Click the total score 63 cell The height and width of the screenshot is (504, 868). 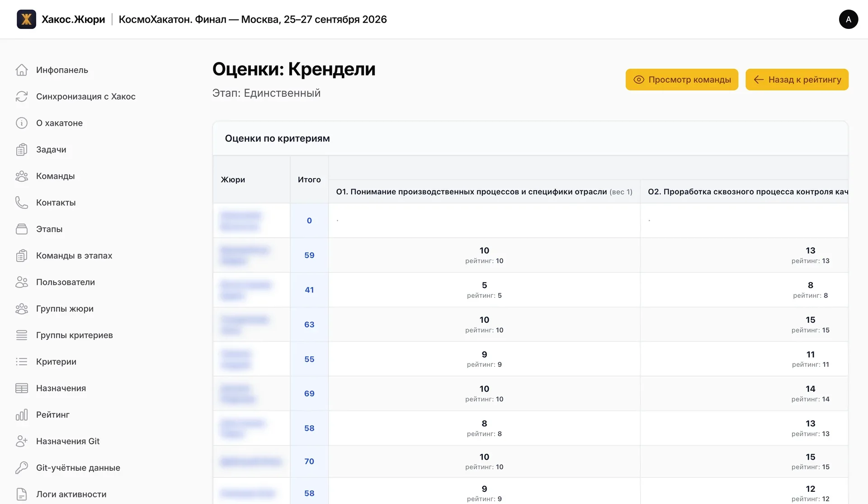click(x=309, y=325)
